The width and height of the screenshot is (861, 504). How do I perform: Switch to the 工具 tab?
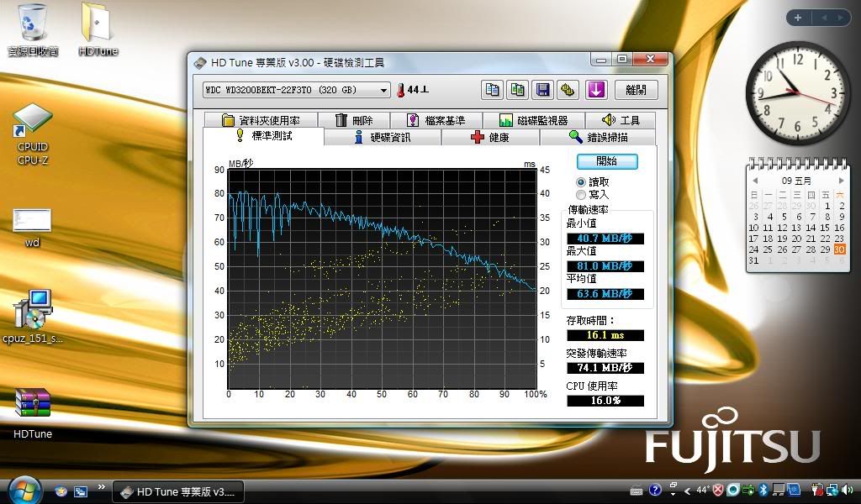click(x=621, y=120)
